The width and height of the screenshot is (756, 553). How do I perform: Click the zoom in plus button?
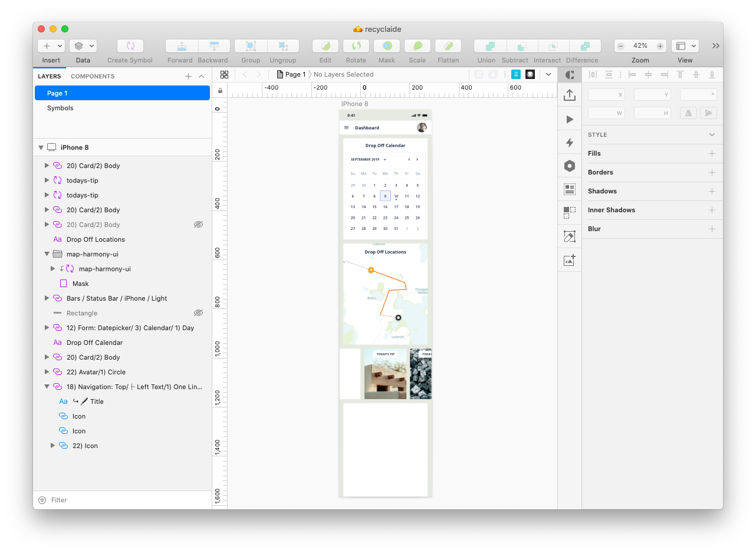(x=660, y=46)
